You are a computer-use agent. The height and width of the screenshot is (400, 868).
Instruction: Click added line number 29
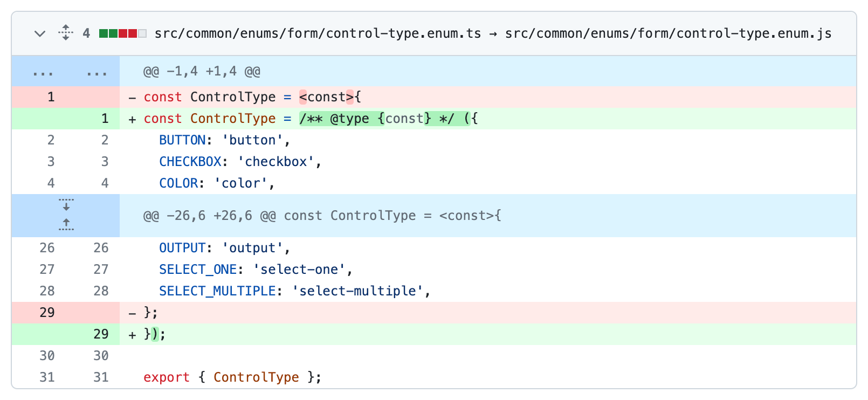coord(101,334)
